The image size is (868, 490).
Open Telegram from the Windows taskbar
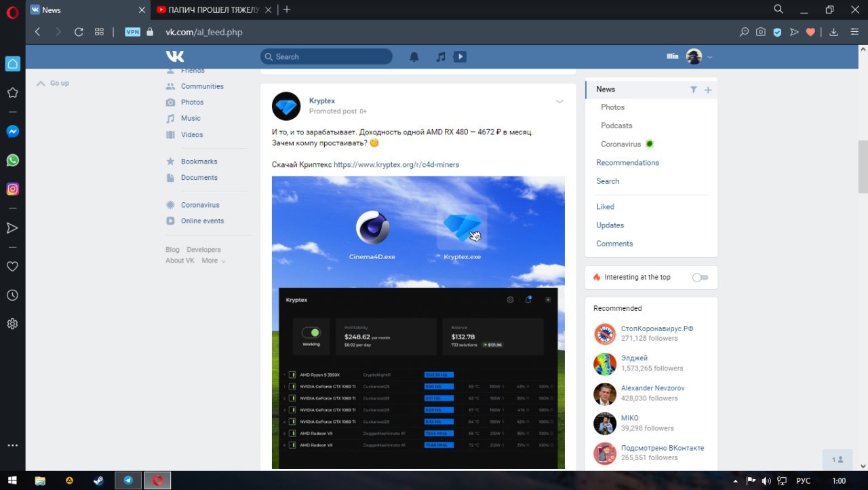[x=128, y=480]
